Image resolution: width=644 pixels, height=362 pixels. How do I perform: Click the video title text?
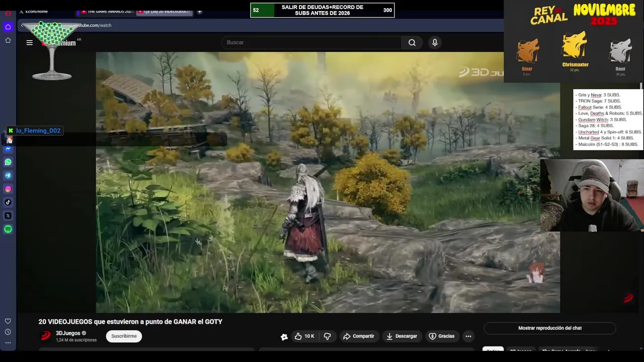pyautogui.click(x=130, y=322)
